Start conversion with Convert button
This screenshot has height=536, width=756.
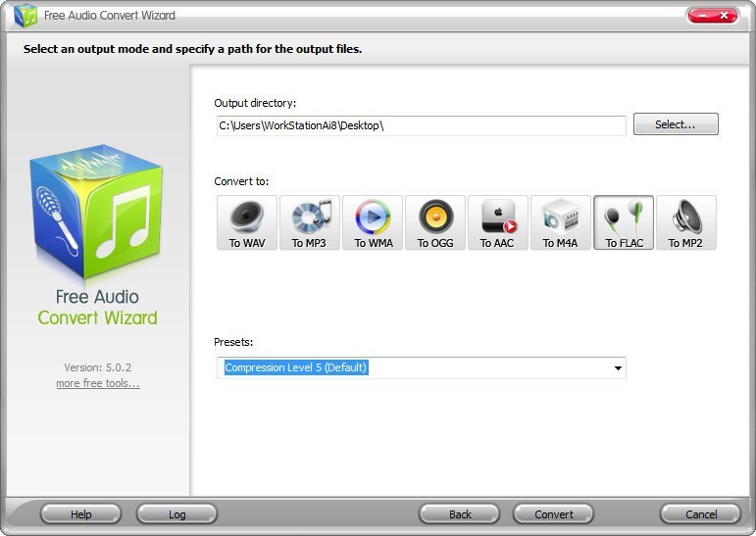[553, 514]
